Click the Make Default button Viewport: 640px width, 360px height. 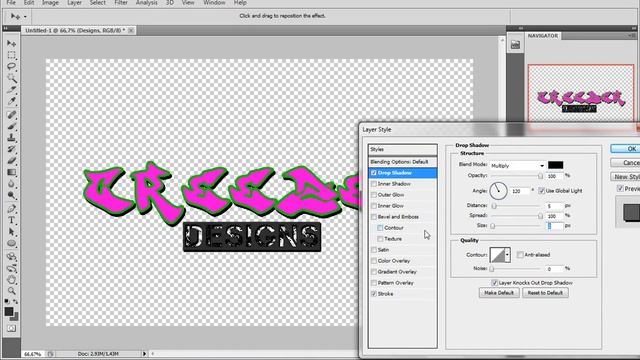499,293
